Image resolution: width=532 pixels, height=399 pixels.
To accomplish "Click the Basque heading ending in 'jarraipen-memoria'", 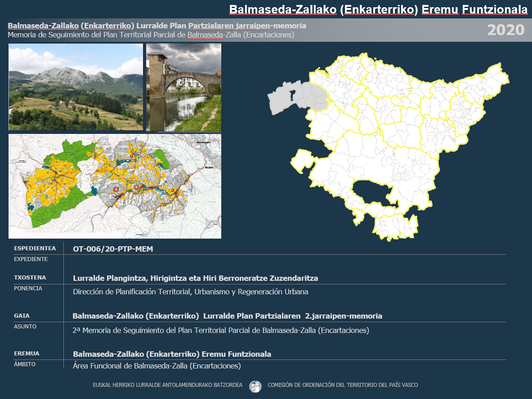I will pyautogui.click(x=157, y=26).
